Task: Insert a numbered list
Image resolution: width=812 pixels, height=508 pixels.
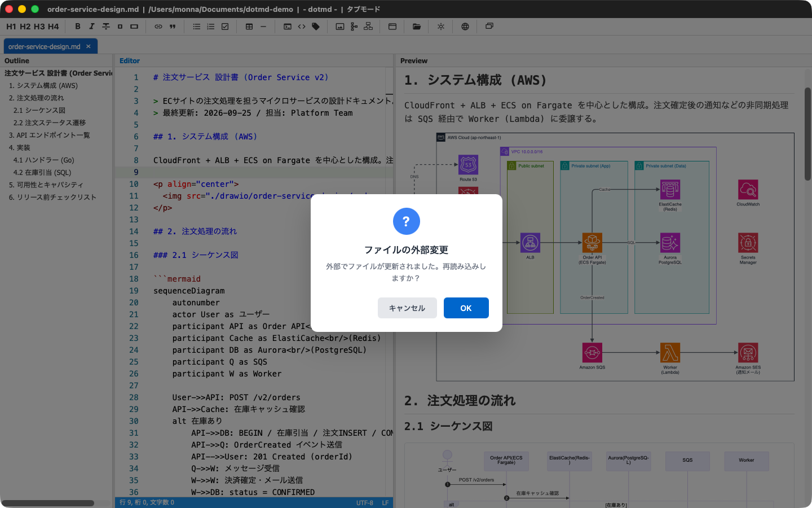Action: (211, 27)
